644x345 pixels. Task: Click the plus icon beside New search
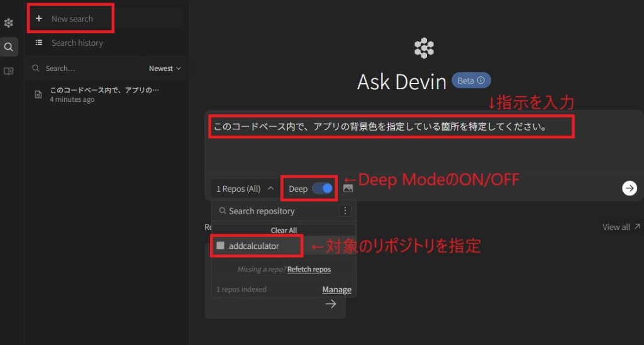click(x=39, y=18)
